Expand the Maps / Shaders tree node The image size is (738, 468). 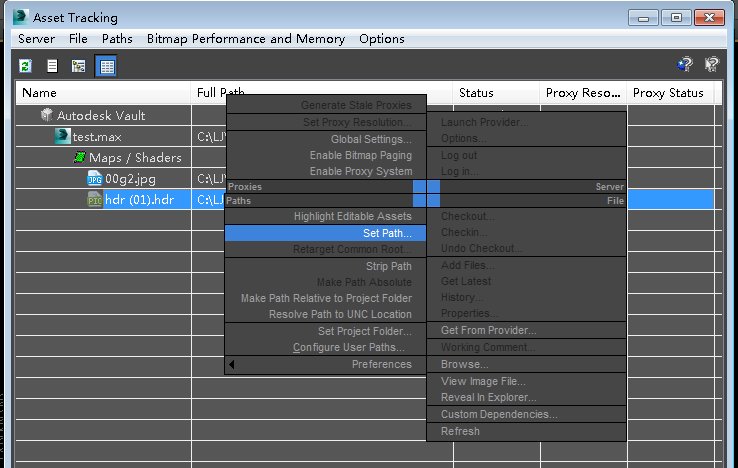pos(80,157)
